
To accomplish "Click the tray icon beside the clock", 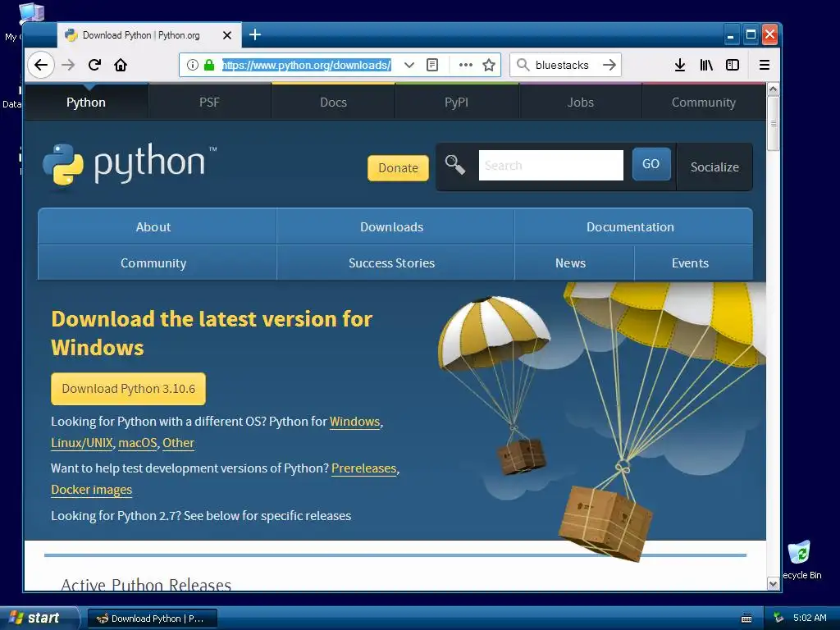I will pos(778,618).
